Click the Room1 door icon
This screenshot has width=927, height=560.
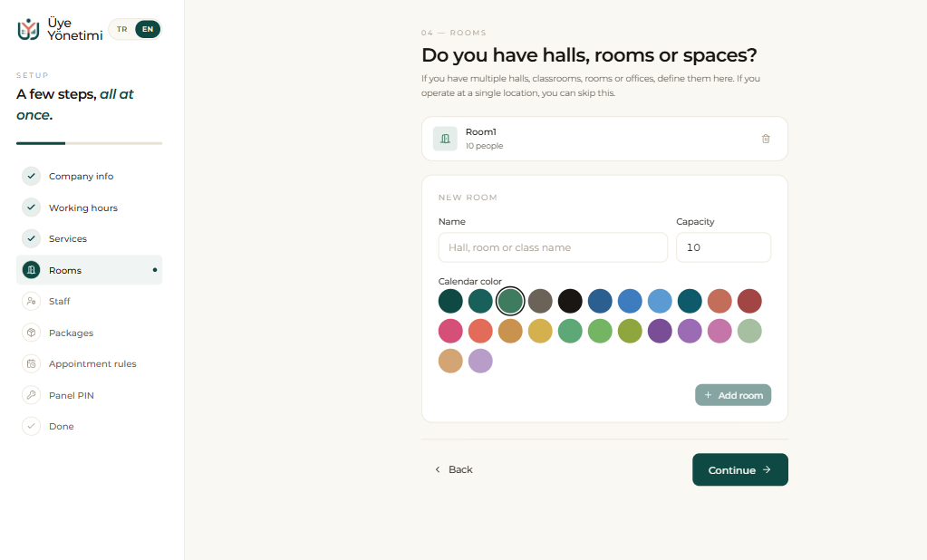click(x=445, y=139)
